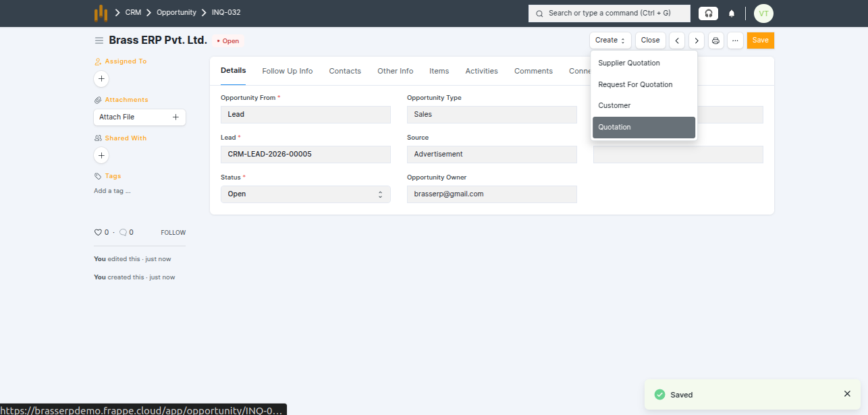868x415 pixels.
Task: Dismiss the Saved notification toast
Action: pos(847,394)
